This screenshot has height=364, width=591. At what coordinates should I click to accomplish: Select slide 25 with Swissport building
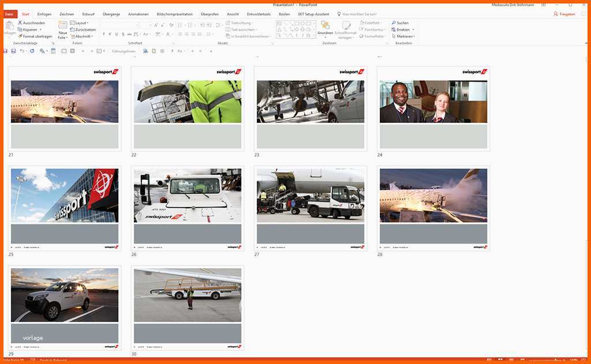[x=65, y=208]
